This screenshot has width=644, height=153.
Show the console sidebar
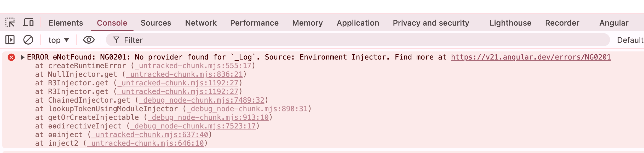click(x=10, y=40)
